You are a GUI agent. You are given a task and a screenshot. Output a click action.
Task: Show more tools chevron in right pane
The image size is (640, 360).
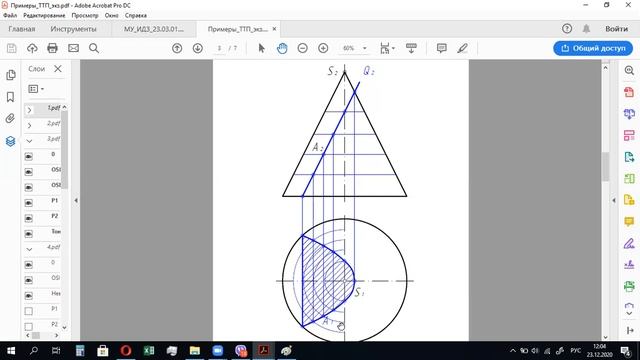point(629,313)
